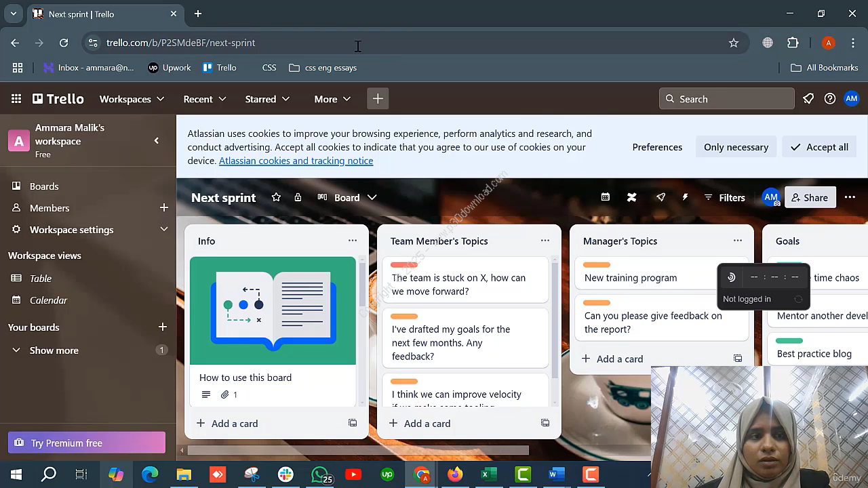Expand the Starred dropdown
Screen dimensions: 868x488
[x=267, y=99]
